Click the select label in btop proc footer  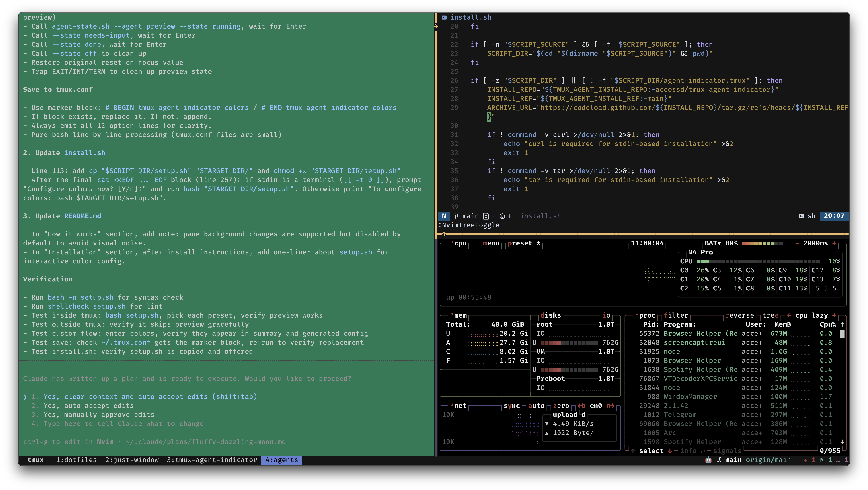(x=651, y=451)
